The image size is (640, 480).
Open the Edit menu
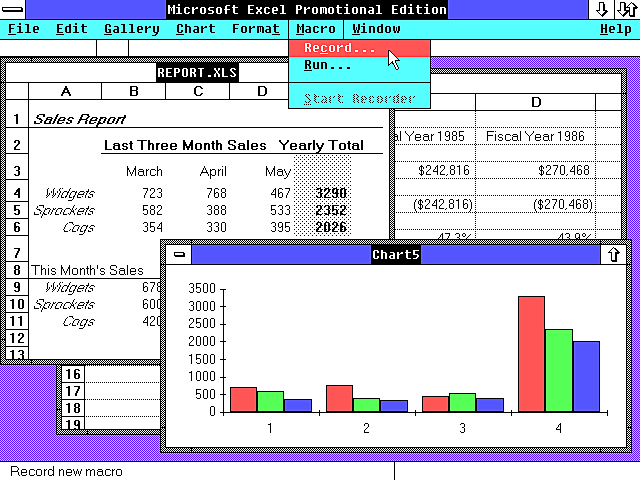(71, 29)
